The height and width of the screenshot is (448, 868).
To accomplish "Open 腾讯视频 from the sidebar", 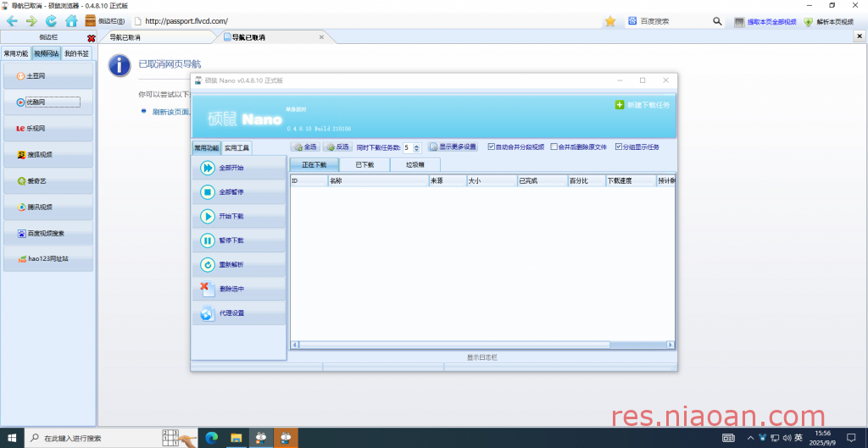I will (x=48, y=207).
